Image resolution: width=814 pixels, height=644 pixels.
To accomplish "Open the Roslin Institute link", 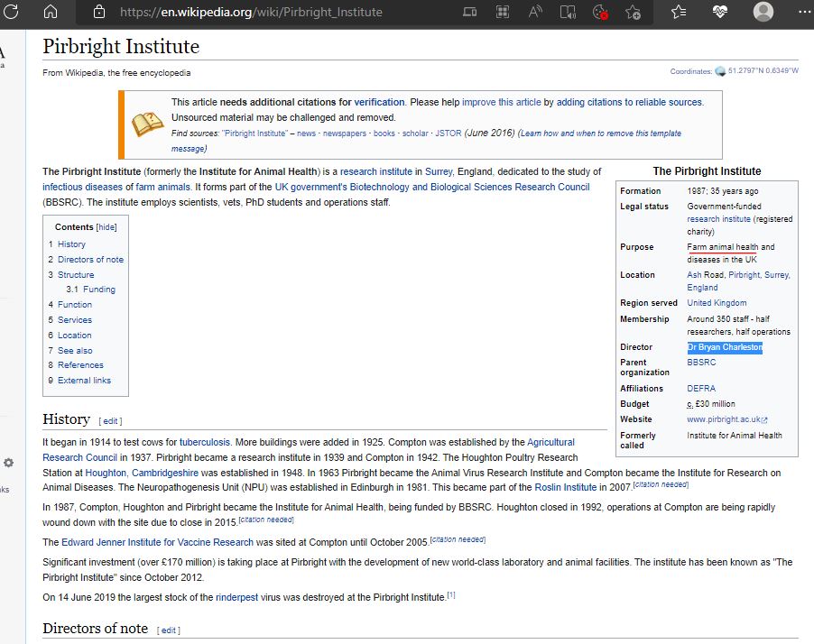I will point(565,488).
